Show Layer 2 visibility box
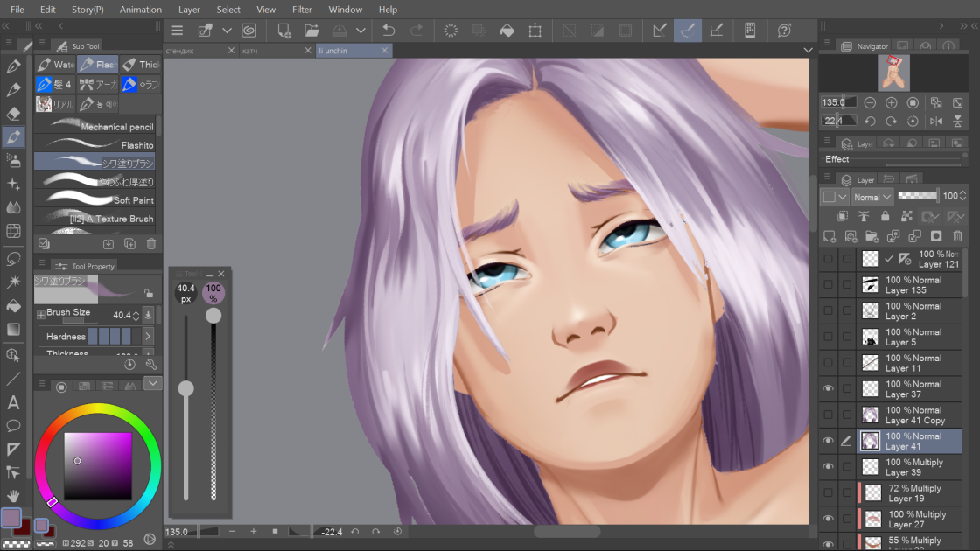This screenshot has width=980, height=551. 828,310
